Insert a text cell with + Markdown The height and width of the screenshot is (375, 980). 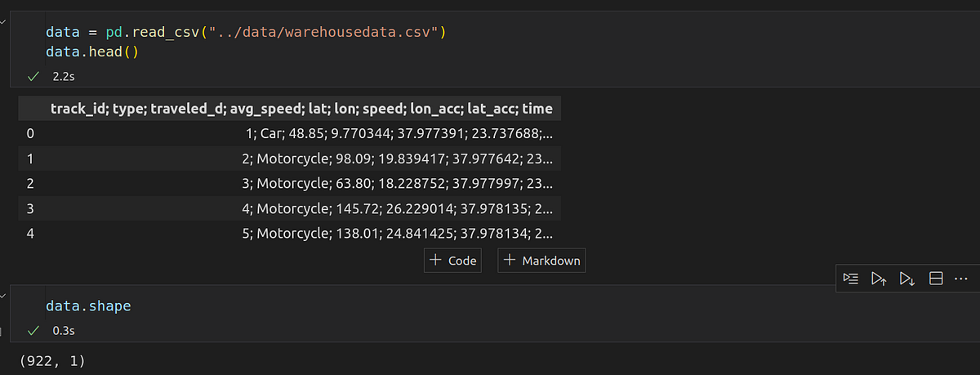point(542,261)
